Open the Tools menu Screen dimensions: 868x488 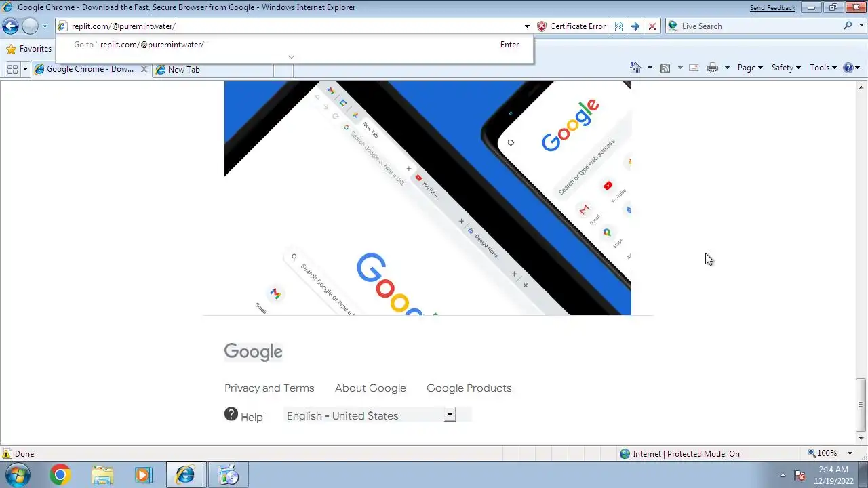click(x=824, y=68)
